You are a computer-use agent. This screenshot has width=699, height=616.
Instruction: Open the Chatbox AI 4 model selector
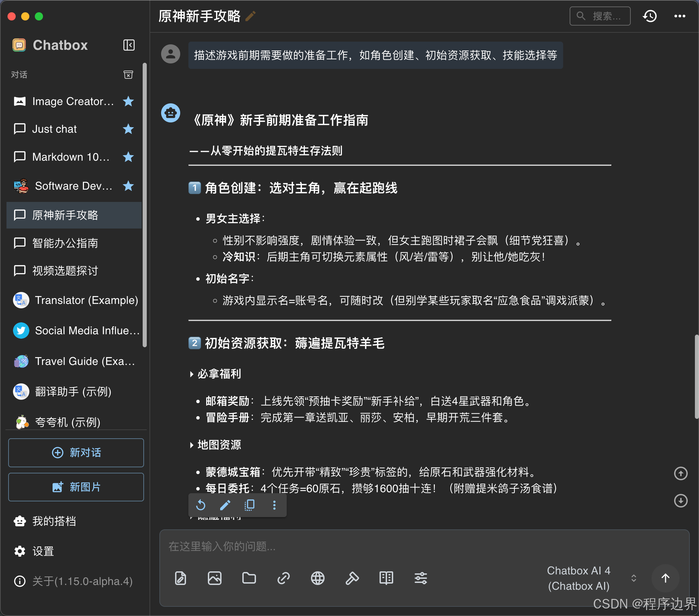591,579
